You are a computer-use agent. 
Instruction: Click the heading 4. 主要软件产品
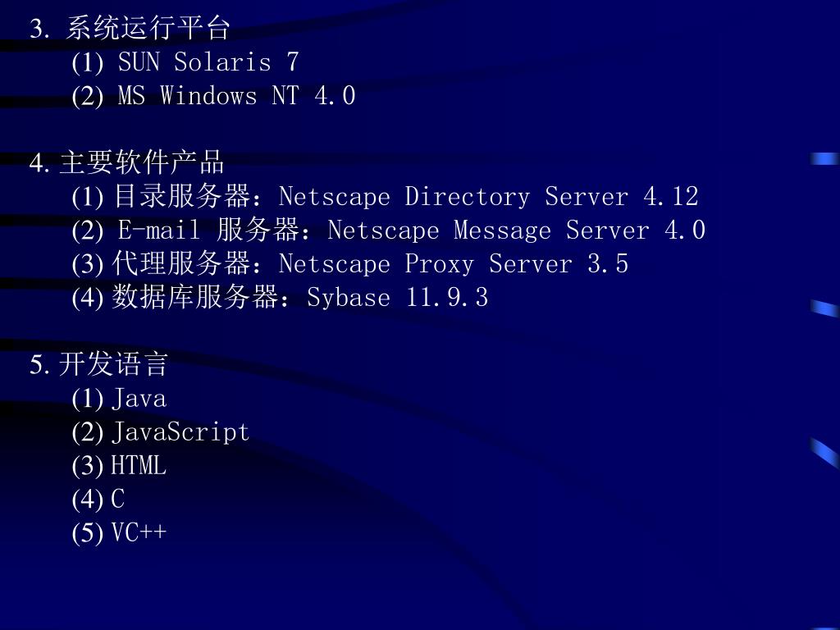coord(126,162)
